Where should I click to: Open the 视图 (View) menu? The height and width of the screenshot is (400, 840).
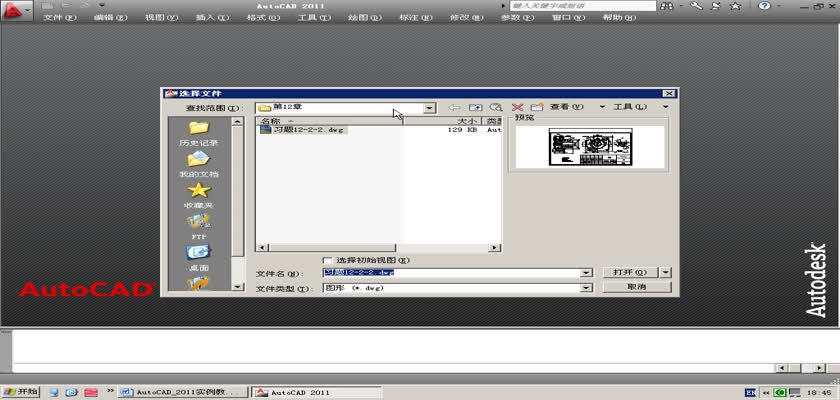point(161,17)
